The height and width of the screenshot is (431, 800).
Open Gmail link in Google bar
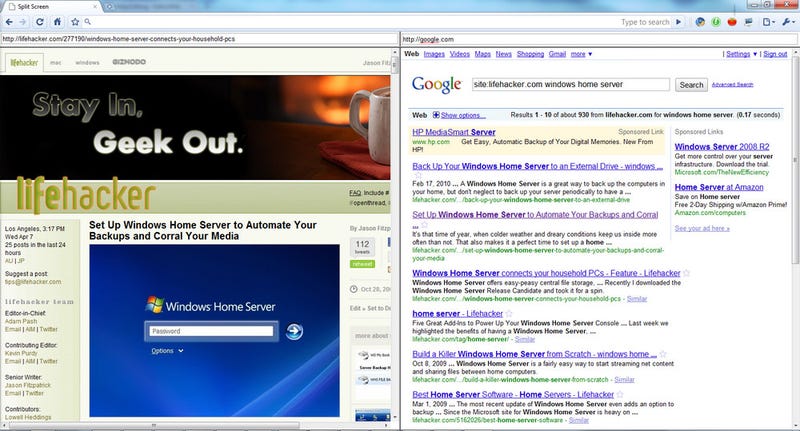[557, 54]
